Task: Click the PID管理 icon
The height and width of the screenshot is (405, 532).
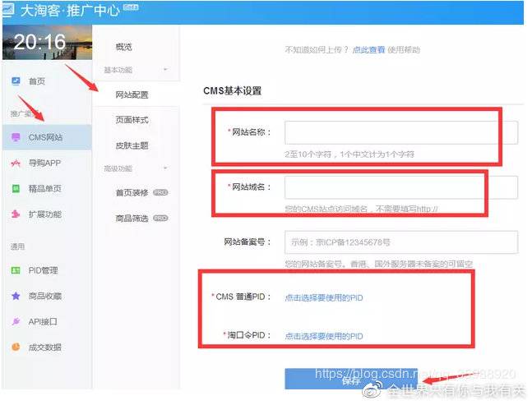Action: (16, 270)
